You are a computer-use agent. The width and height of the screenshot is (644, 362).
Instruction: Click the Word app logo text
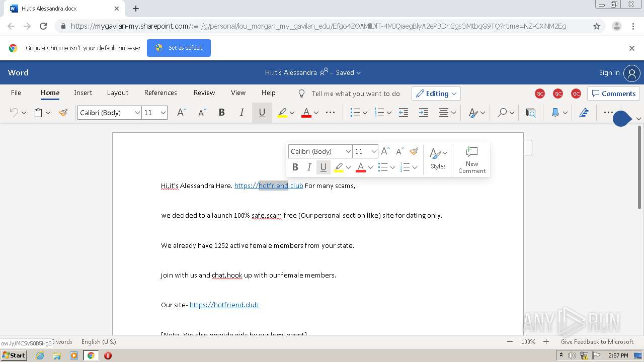click(x=18, y=72)
